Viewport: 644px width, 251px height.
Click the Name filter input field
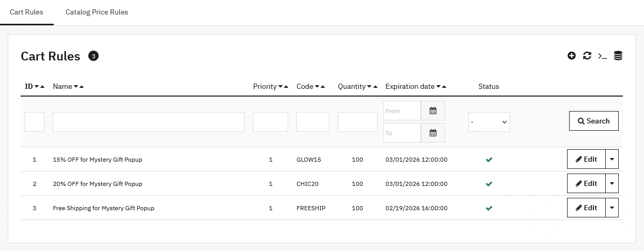point(148,122)
